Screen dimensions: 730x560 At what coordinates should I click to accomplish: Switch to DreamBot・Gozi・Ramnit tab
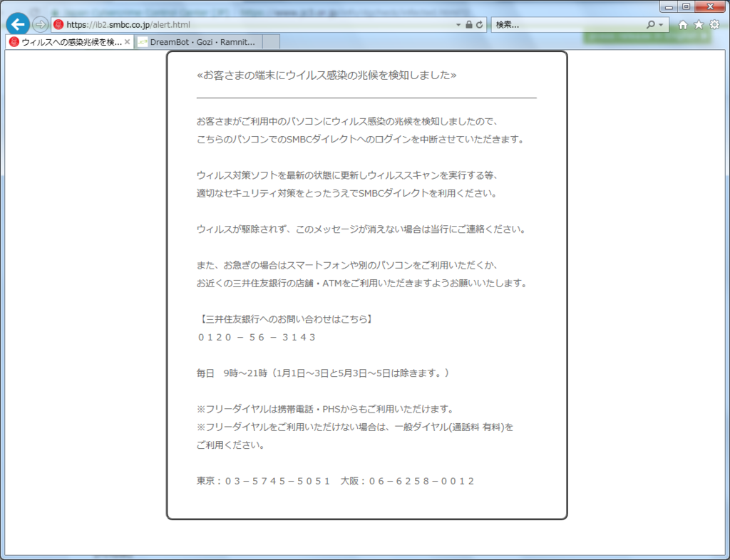pyautogui.click(x=199, y=42)
